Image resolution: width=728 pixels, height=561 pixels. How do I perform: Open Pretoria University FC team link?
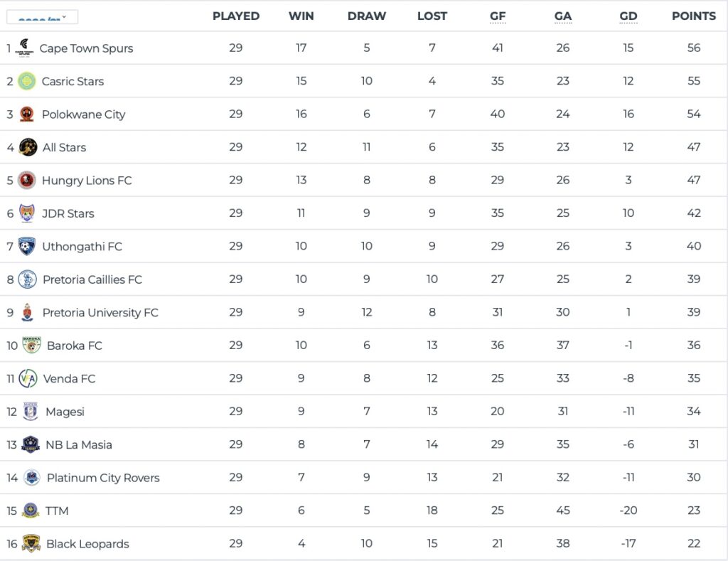click(100, 312)
